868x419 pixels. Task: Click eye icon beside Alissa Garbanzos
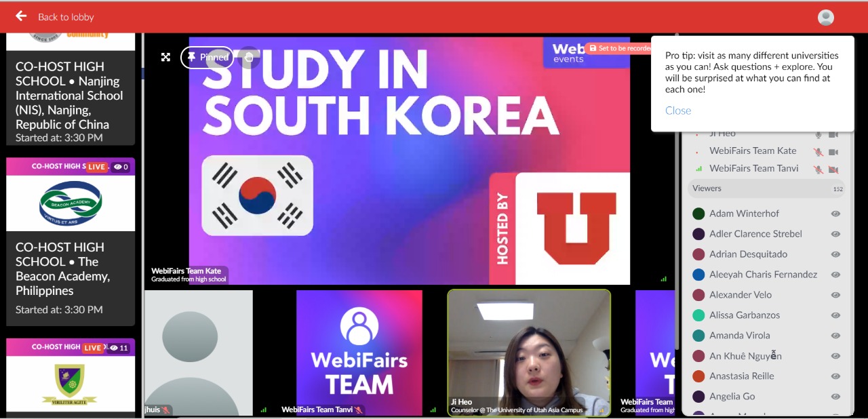pos(835,315)
